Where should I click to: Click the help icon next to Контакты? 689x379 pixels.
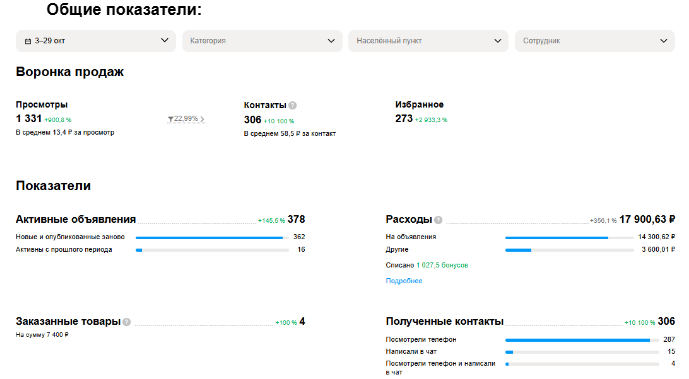tap(293, 105)
